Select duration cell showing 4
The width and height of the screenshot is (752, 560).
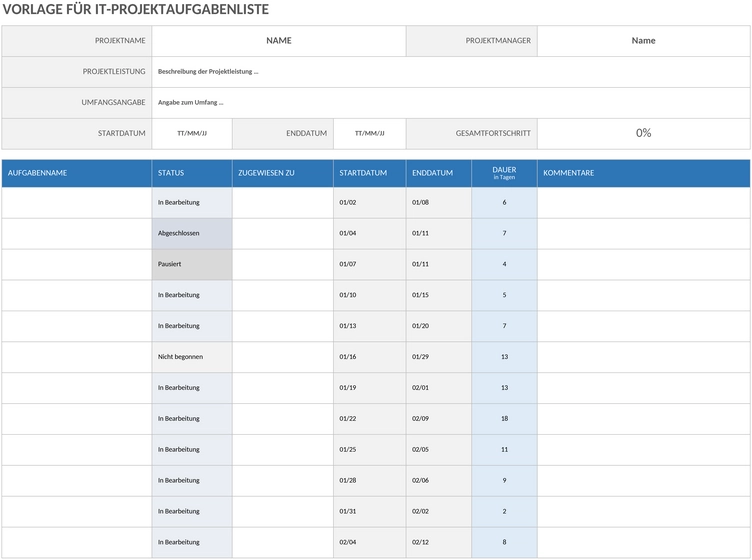pos(504,264)
